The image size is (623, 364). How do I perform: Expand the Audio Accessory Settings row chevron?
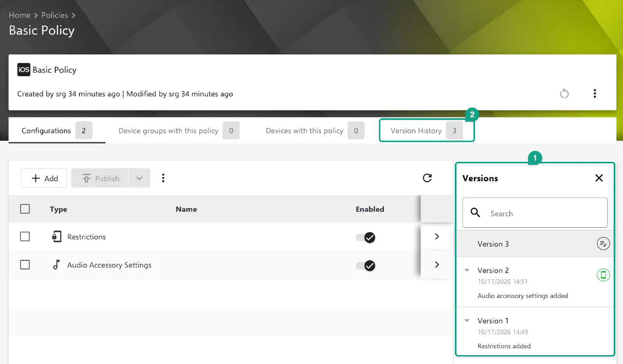pos(437,265)
